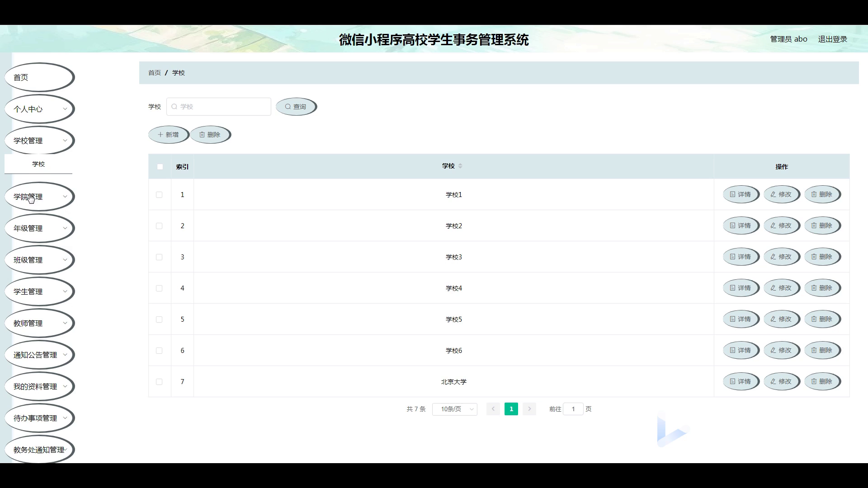Click the 北京大学 table cell
This screenshot has height=488, width=868.
[454, 382]
